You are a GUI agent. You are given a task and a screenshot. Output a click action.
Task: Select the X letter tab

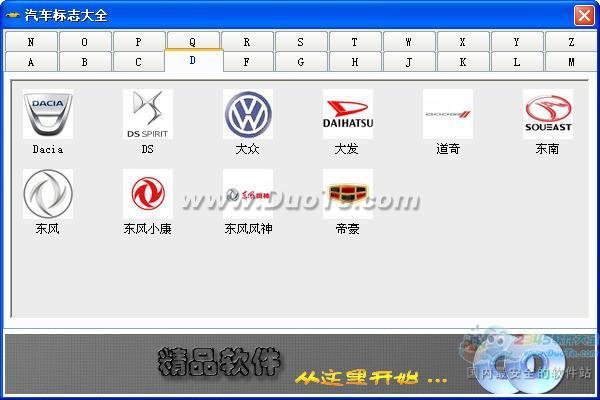pos(463,41)
